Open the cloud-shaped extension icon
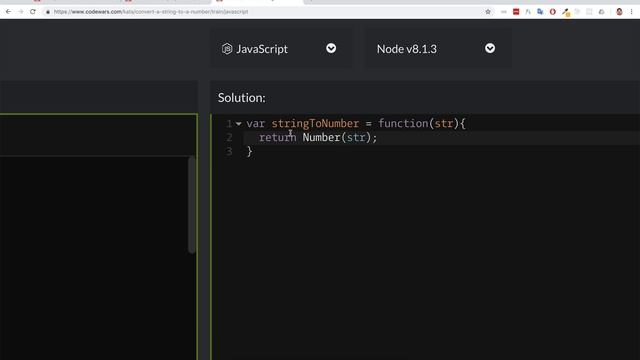The height and width of the screenshot is (360, 640). (x=601, y=12)
